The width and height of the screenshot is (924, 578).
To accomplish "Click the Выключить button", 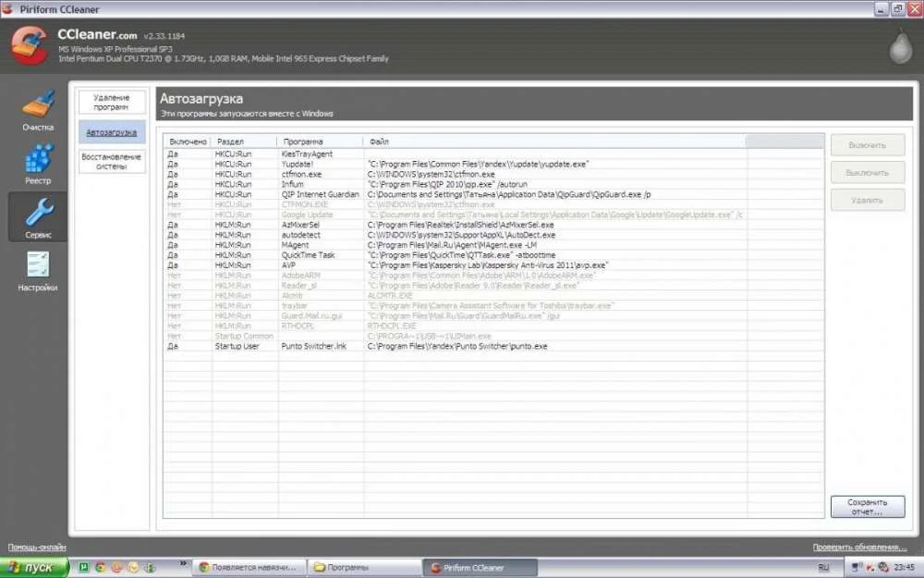I will point(868,173).
